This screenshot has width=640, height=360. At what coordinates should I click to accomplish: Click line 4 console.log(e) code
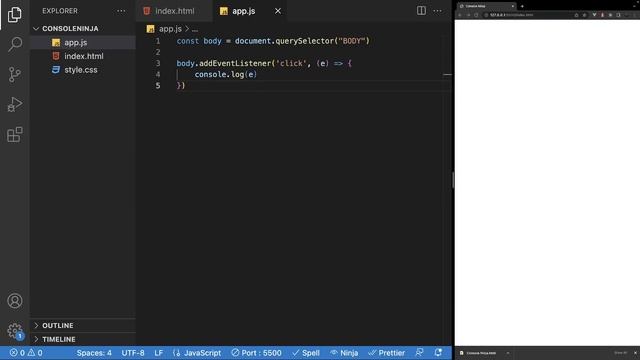(225, 74)
